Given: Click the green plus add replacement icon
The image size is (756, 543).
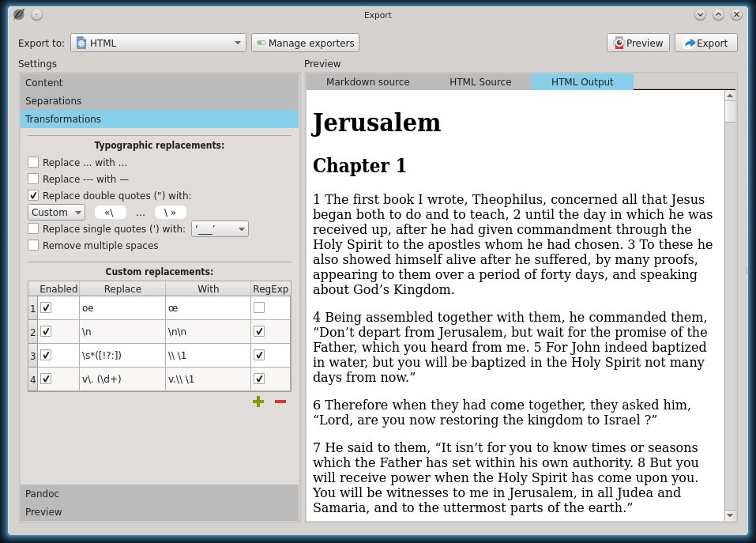Looking at the screenshot, I should tap(258, 402).
